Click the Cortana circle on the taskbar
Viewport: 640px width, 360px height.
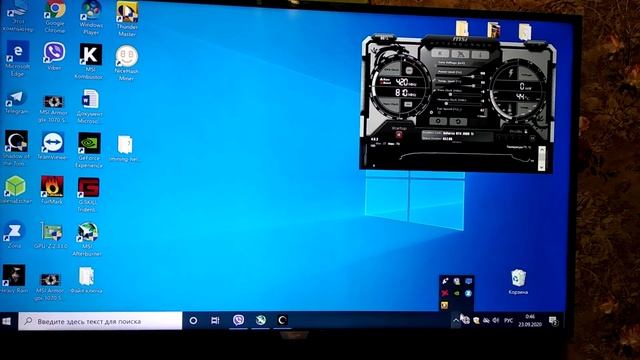point(193,321)
